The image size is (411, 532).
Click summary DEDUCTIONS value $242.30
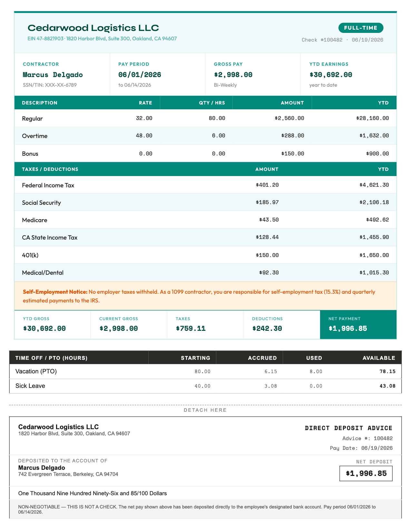[x=267, y=329]
